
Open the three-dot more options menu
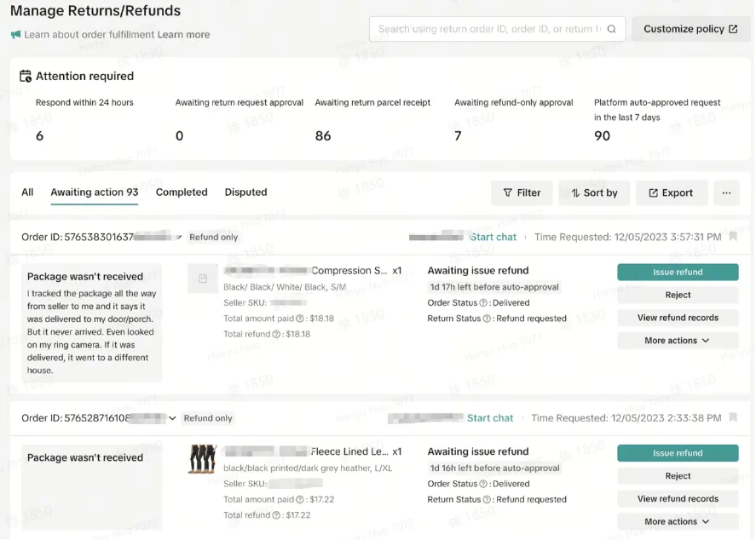coord(726,192)
